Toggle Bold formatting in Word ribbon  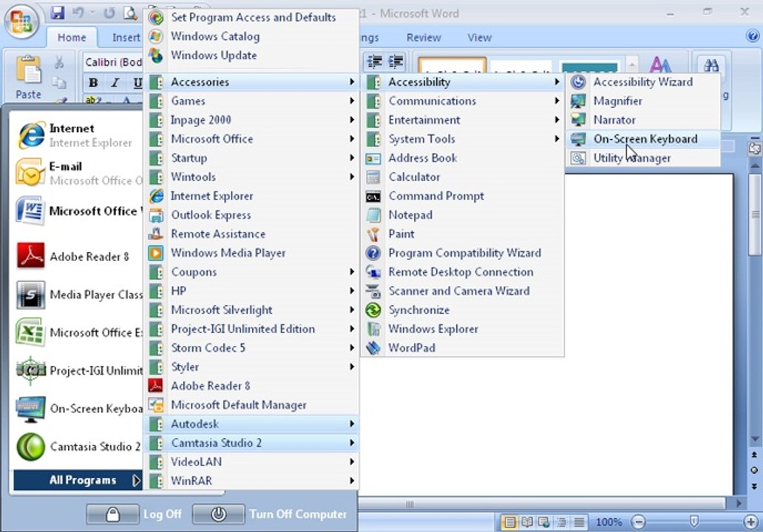[93, 83]
